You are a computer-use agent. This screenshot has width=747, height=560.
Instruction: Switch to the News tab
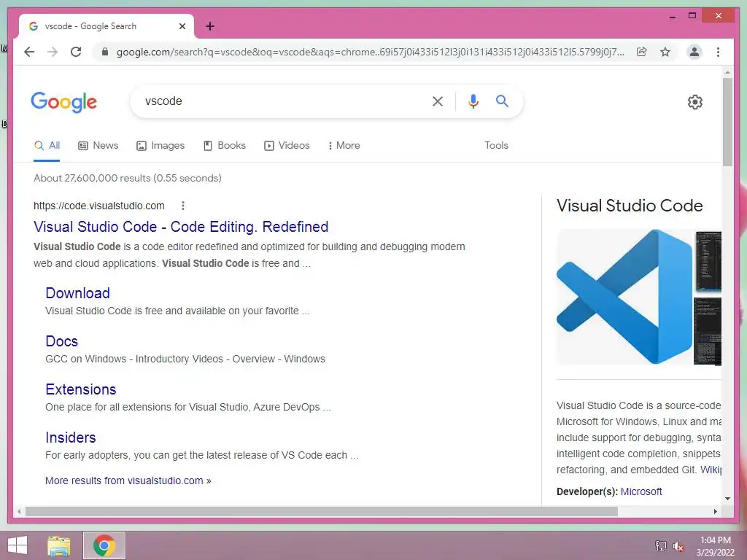[x=98, y=145]
